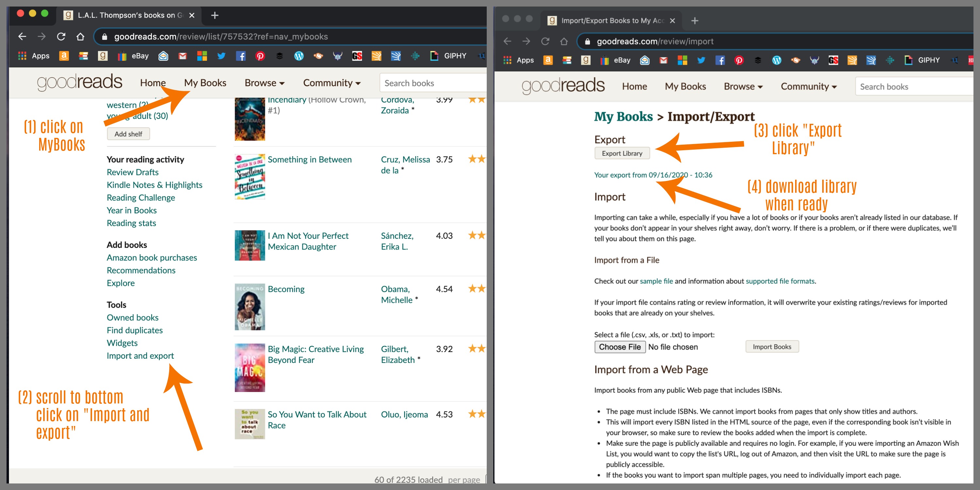Click the reload icon in the right browser window
Image resolution: width=980 pixels, height=490 pixels.
coord(545,41)
